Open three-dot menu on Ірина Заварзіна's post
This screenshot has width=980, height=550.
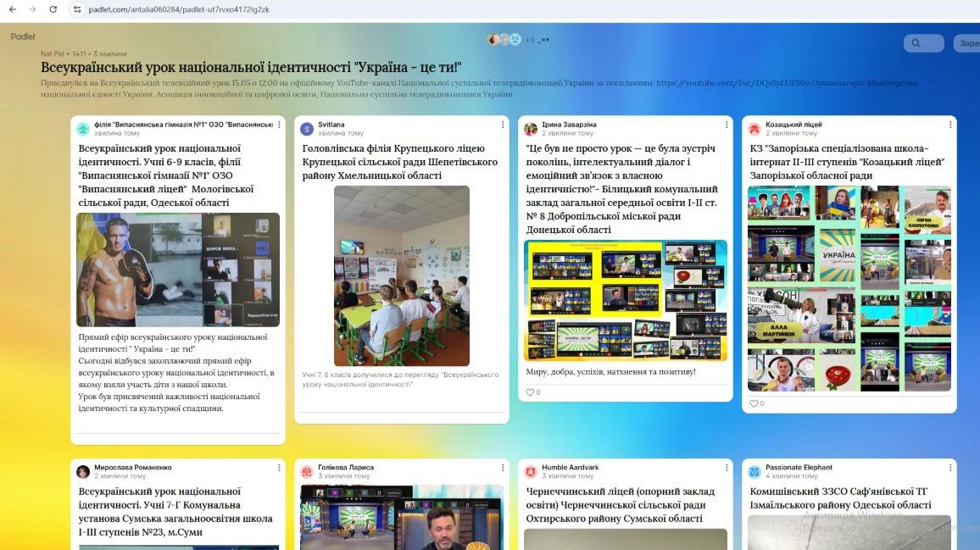(727, 125)
